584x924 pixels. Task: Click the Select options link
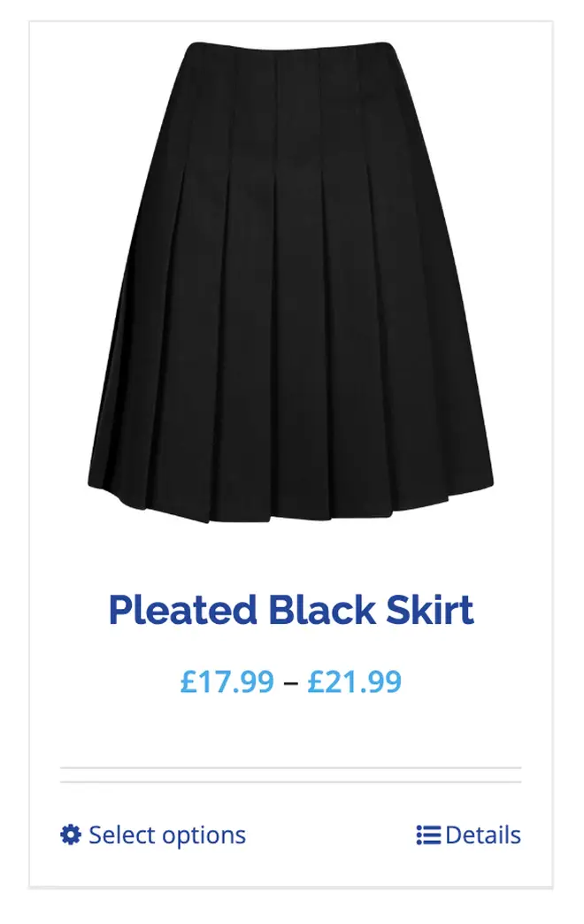(153, 835)
